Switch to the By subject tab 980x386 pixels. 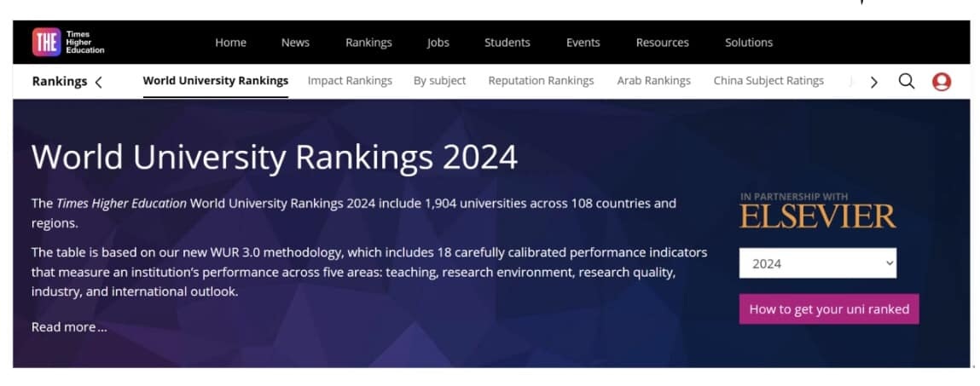pos(439,81)
